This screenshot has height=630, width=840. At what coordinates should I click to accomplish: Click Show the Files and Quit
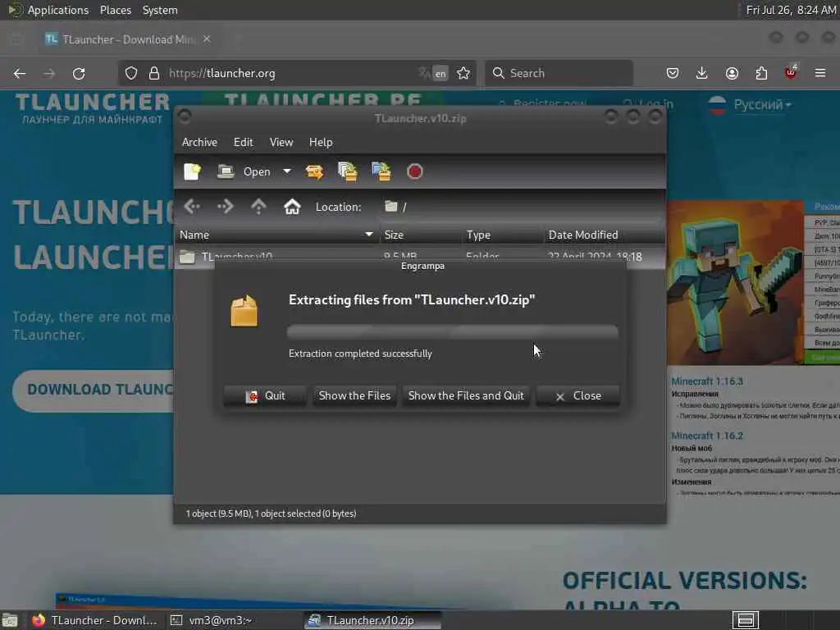coord(466,396)
